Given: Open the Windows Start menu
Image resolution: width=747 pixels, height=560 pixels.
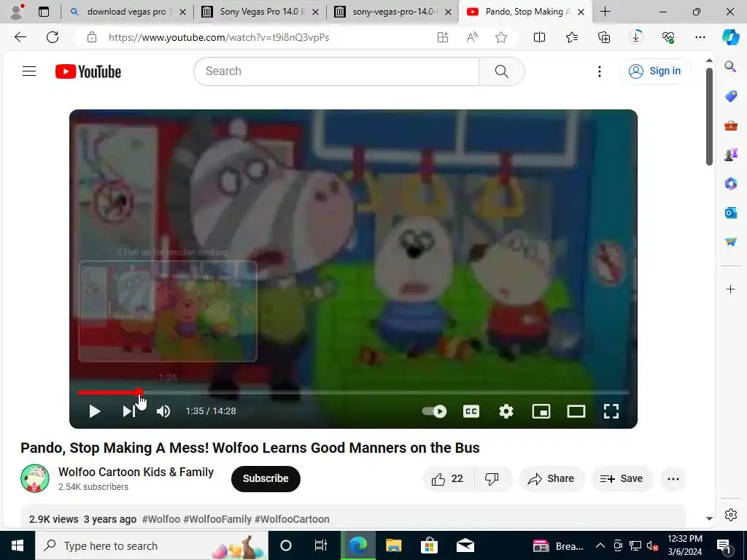Looking at the screenshot, I should (x=18, y=545).
